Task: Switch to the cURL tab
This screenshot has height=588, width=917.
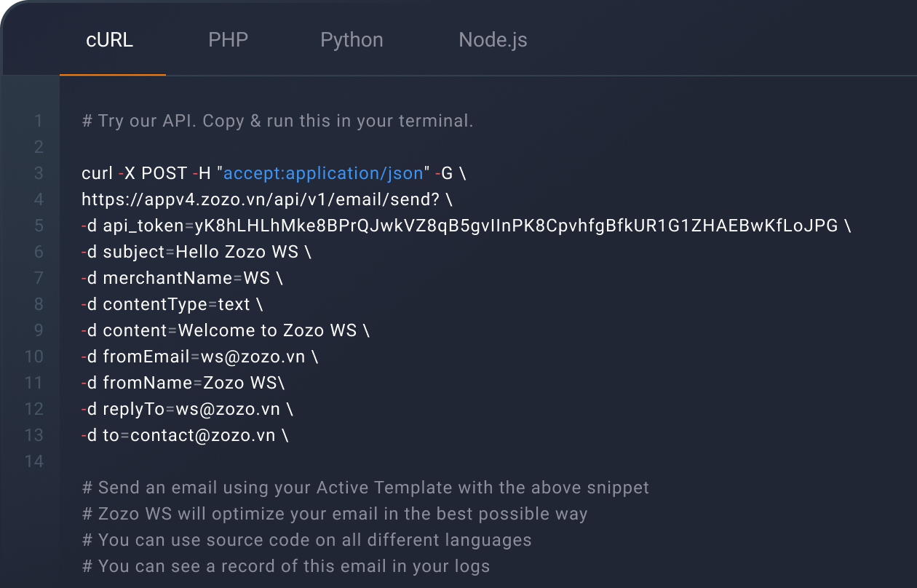Action: point(110,40)
